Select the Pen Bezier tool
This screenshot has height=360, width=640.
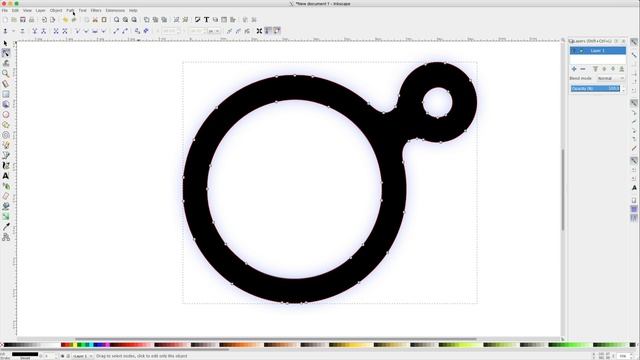point(6,155)
